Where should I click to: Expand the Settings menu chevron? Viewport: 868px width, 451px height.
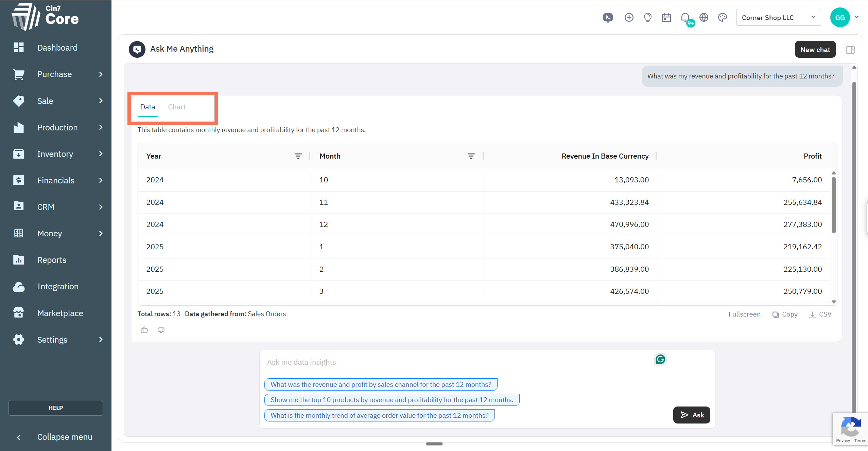[101, 340]
